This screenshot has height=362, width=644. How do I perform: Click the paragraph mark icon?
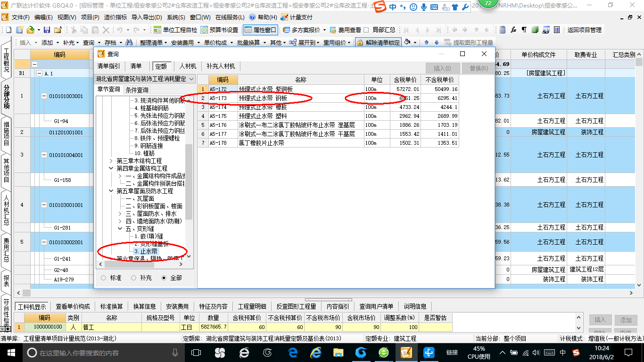524,30
